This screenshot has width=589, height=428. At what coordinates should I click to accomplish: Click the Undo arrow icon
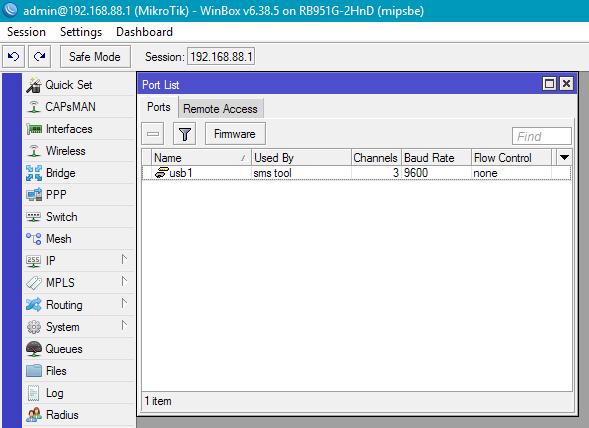point(14,57)
